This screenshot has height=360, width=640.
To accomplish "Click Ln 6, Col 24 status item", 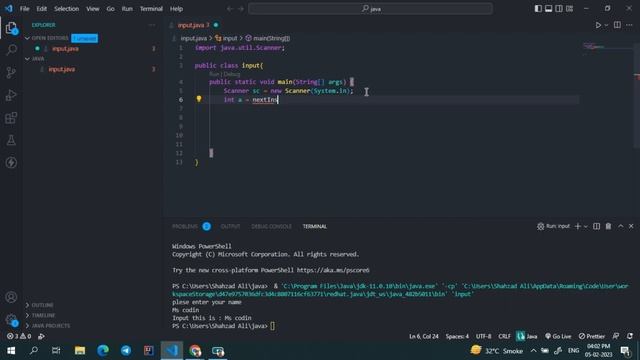I will pyautogui.click(x=424, y=336).
